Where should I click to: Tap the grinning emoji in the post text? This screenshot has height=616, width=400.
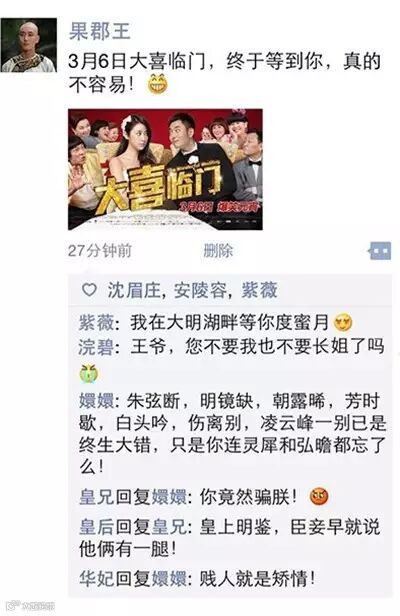pyautogui.click(x=158, y=84)
